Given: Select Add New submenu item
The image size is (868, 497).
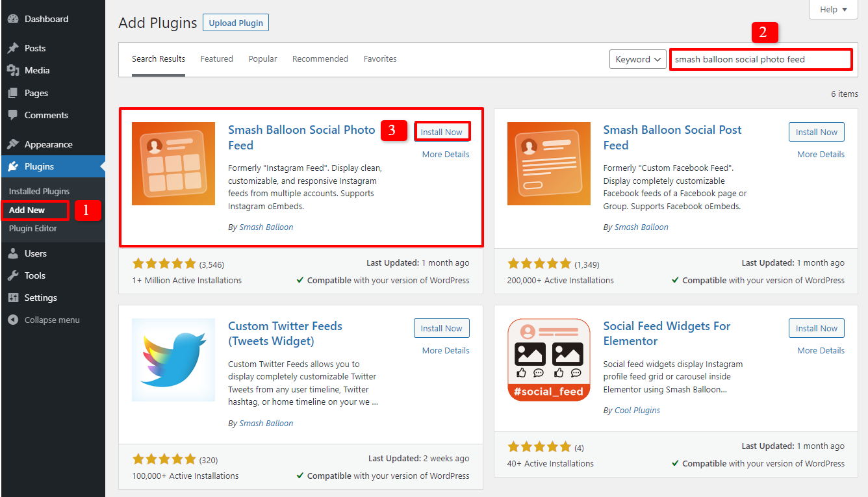Looking at the screenshot, I should pyautogui.click(x=27, y=210).
